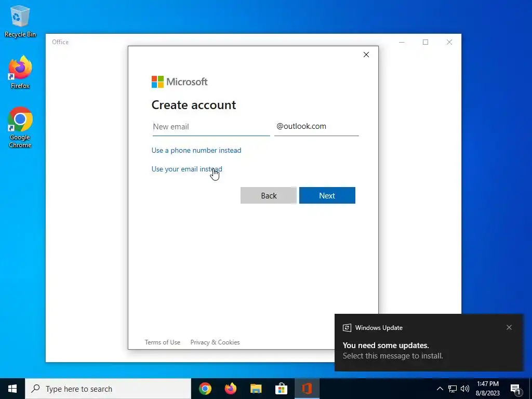Open the clock and date flyout
The height and width of the screenshot is (399, 532).
point(487,389)
